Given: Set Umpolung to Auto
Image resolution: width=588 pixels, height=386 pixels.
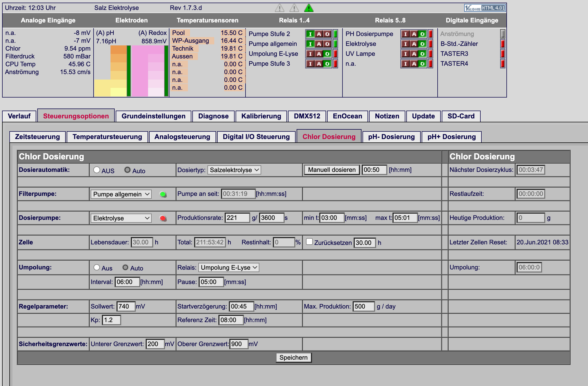Looking at the screenshot, I should [x=125, y=267].
